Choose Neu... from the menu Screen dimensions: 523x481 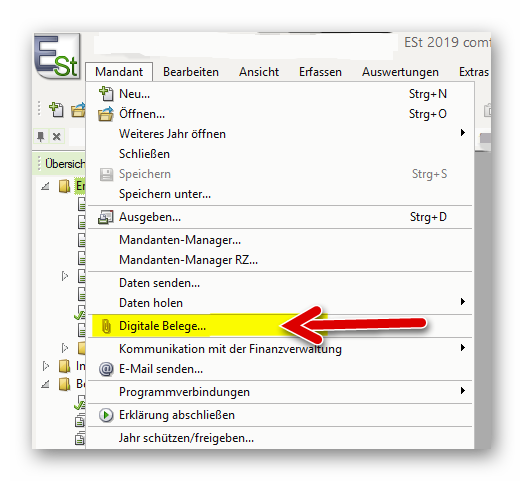[280, 94]
